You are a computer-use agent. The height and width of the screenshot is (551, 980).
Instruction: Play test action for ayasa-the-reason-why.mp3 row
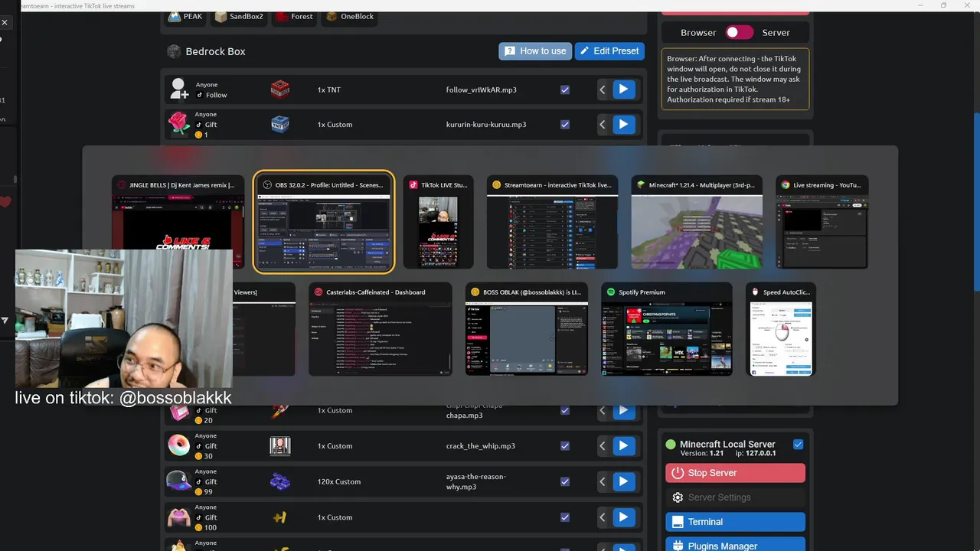coord(624,481)
